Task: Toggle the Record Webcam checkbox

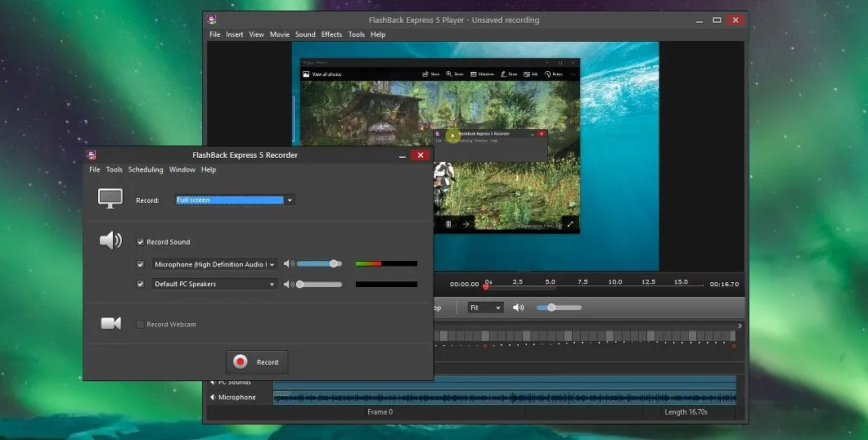Action: (140, 325)
